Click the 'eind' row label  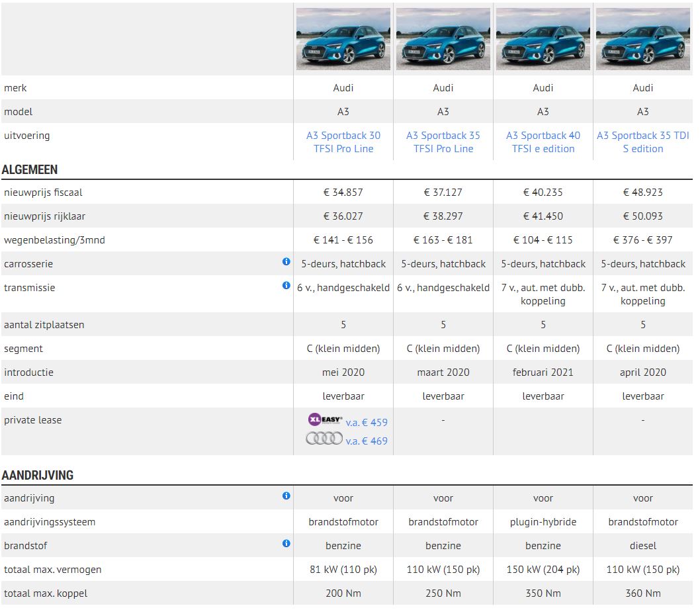tap(14, 396)
